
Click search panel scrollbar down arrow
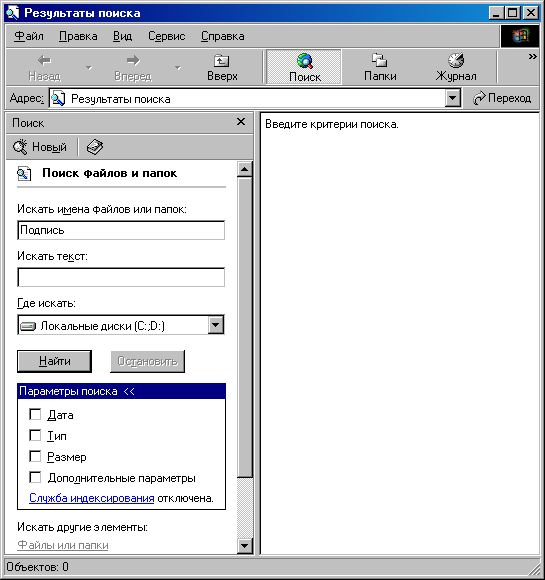(x=245, y=545)
